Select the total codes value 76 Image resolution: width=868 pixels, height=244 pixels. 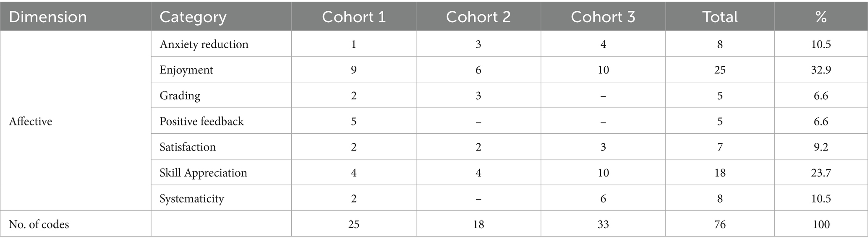click(720, 224)
